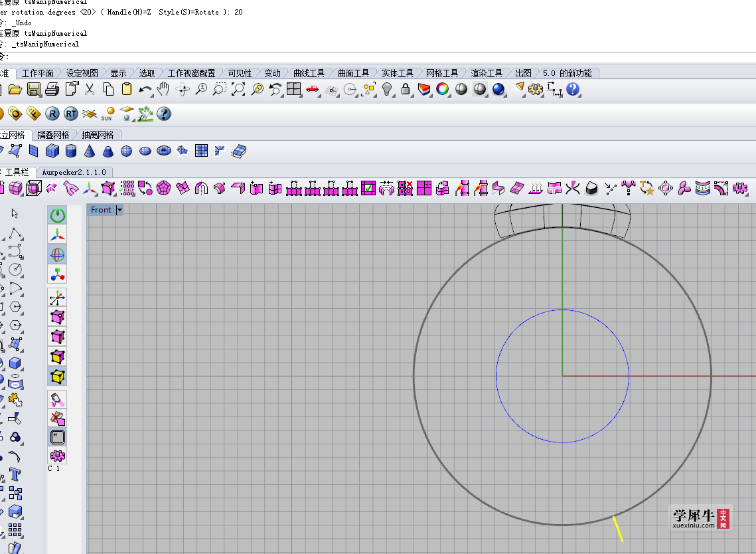Click the Four Viewports layout icon
Viewport: 756px width, 554px height.
point(293,89)
